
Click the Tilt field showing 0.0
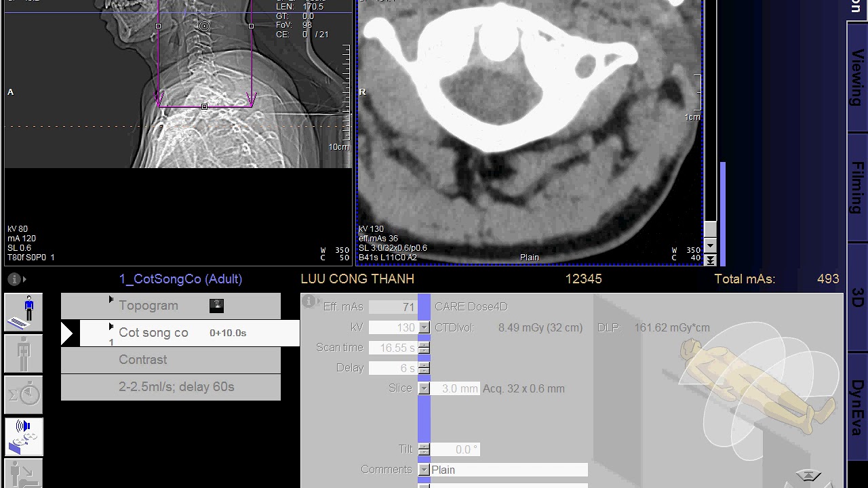pyautogui.click(x=455, y=449)
